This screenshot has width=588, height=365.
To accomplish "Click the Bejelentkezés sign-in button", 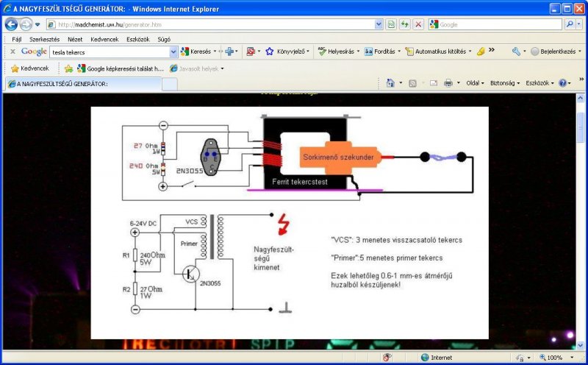I will click(x=553, y=52).
